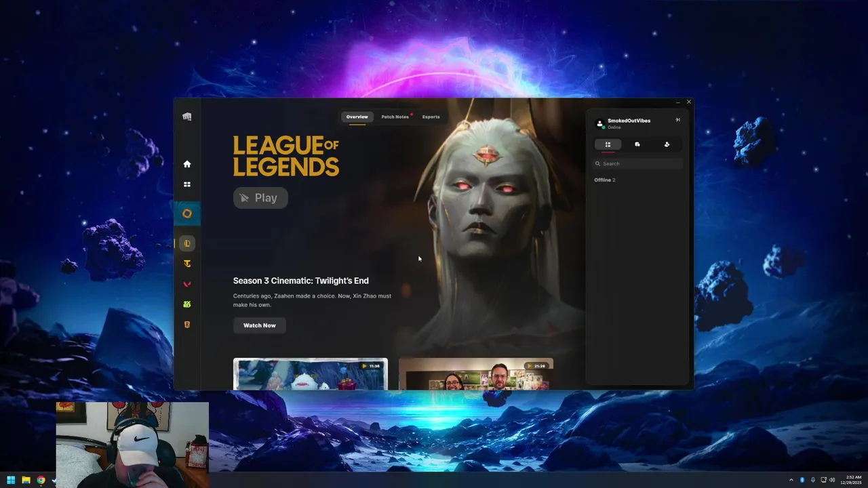Switch to the Overview tab

coord(357,117)
